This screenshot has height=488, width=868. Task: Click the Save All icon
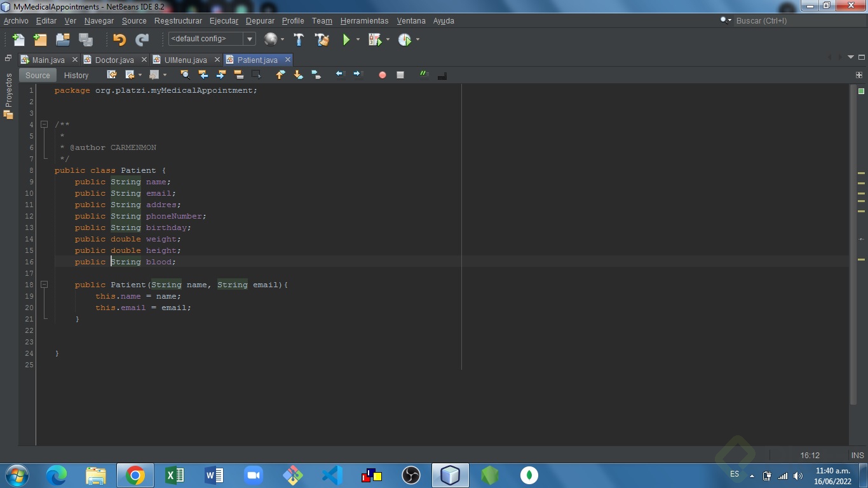point(86,39)
